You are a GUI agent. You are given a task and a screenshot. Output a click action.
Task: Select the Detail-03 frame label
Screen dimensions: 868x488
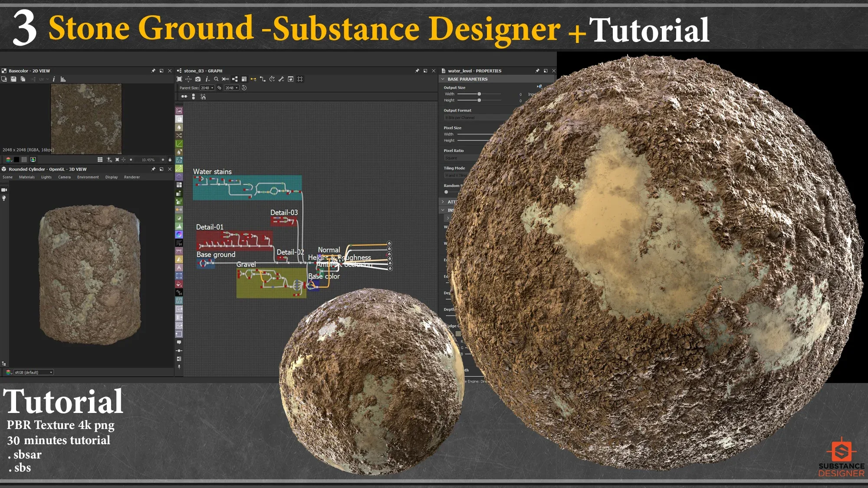pos(284,213)
